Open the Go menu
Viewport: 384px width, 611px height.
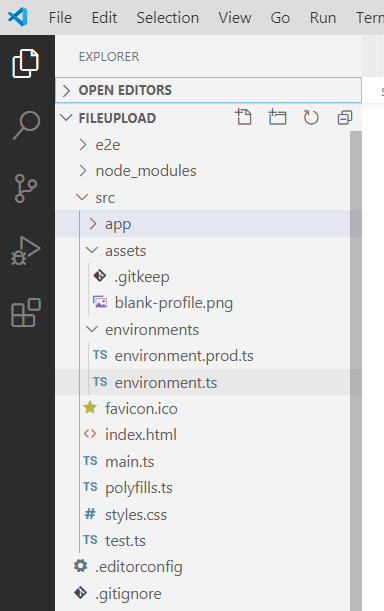tap(280, 18)
